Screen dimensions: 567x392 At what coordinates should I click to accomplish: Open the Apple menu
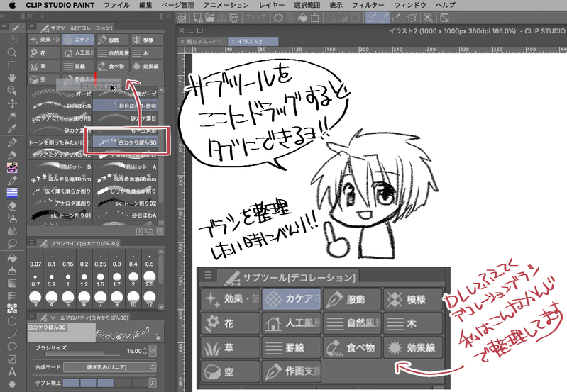click(x=12, y=5)
